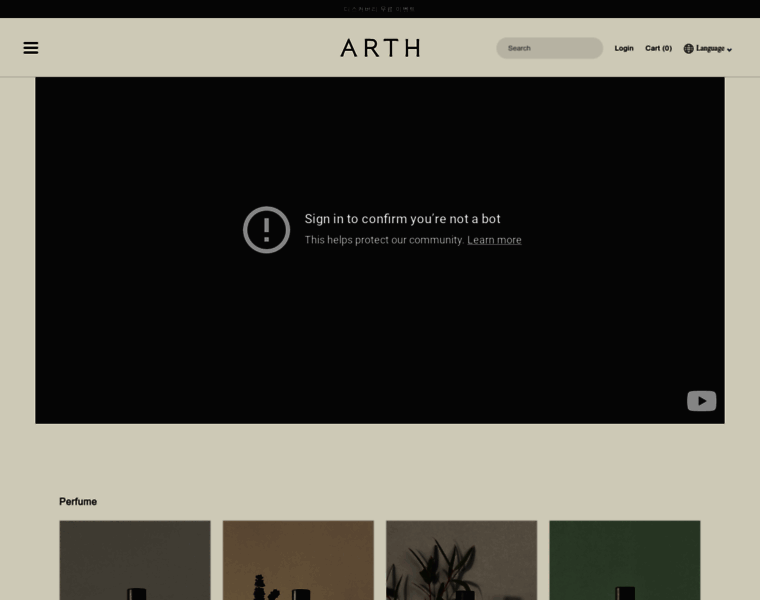This screenshot has width=760, height=600.
Task: Open the hamburger navigation menu
Action: [x=31, y=48]
